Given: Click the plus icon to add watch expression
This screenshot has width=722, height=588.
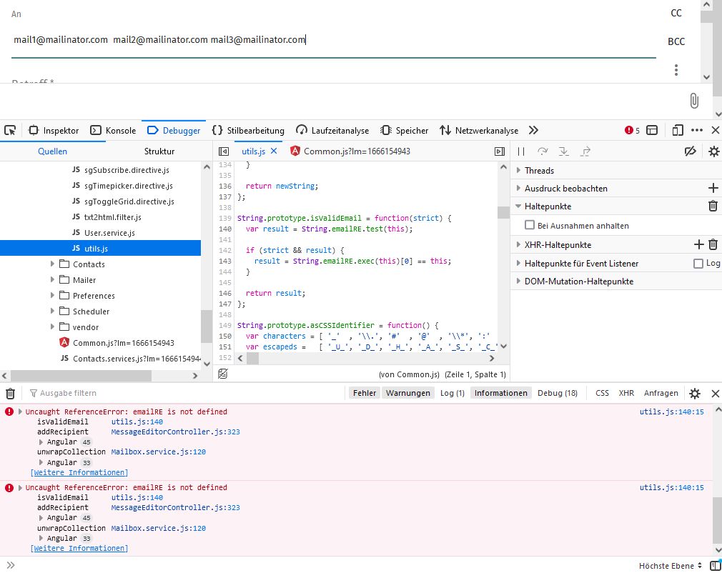Looking at the screenshot, I should coord(712,188).
